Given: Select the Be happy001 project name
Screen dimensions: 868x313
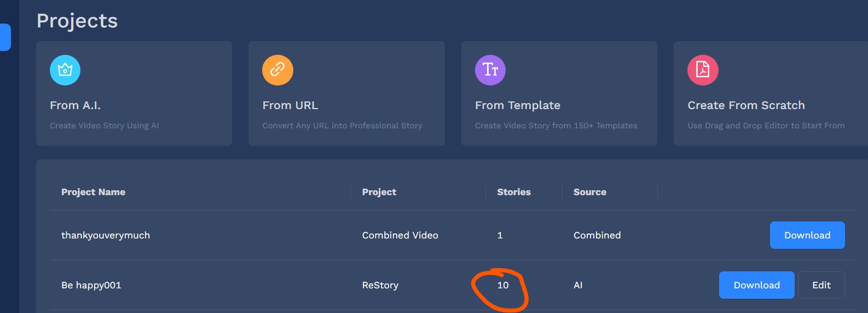Looking at the screenshot, I should [91, 285].
